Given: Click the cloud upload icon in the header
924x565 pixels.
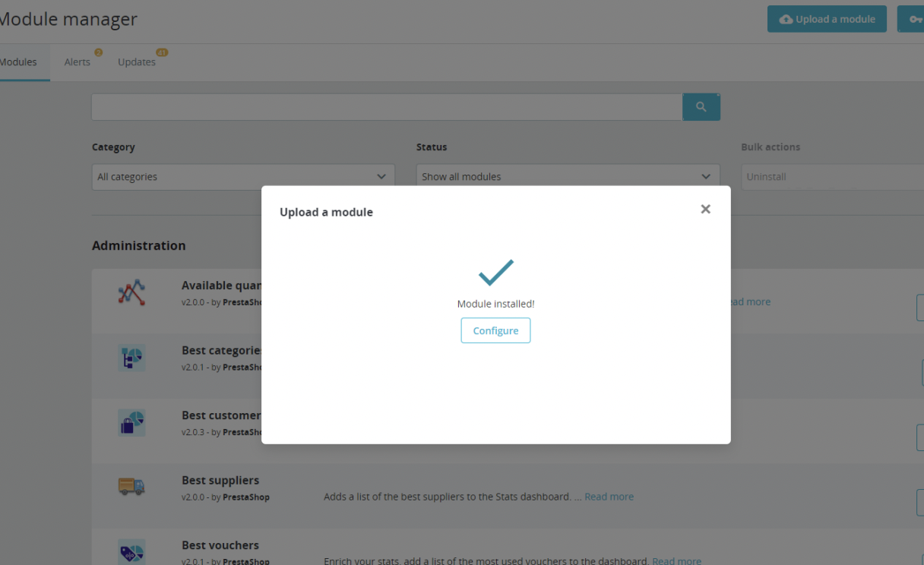Looking at the screenshot, I should tap(786, 19).
